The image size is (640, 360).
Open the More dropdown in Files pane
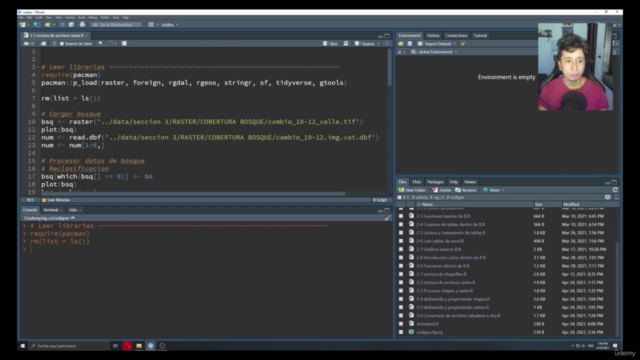(x=494, y=190)
